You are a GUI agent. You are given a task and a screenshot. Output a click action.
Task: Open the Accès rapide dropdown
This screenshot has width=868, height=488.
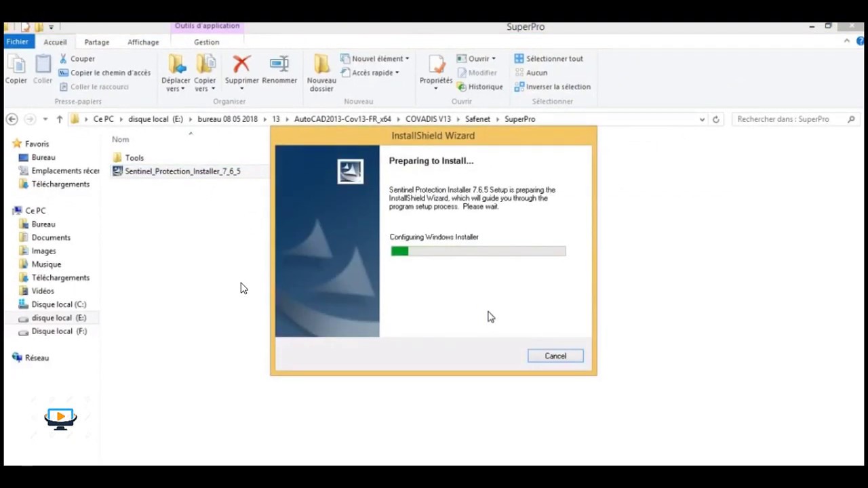click(370, 73)
